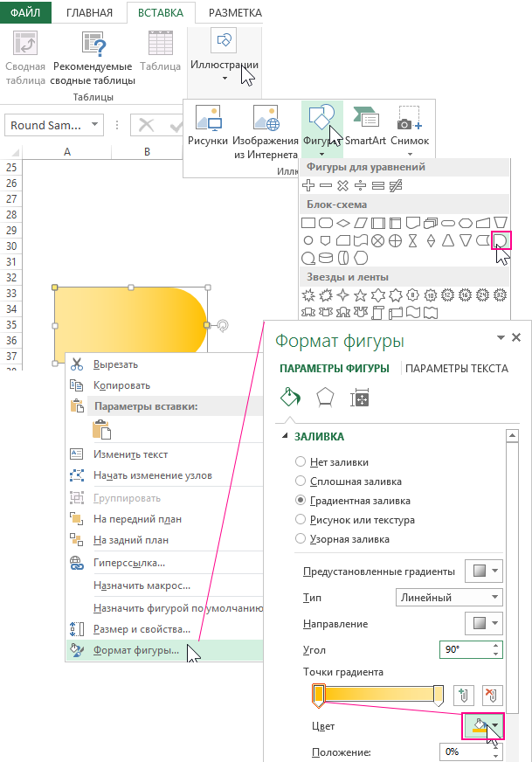Select the left gradient stop
This screenshot has height=762, width=532.
(318, 696)
